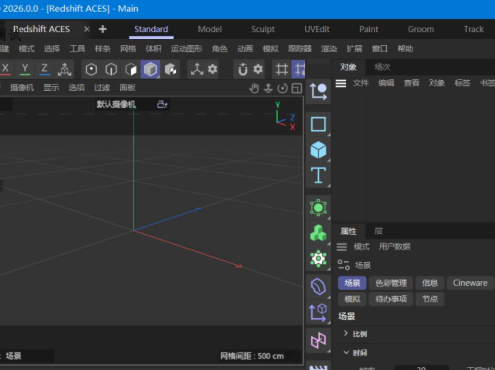495x370 pixels.
Task: Open Object Manager hamburger menu
Action: (341, 83)
